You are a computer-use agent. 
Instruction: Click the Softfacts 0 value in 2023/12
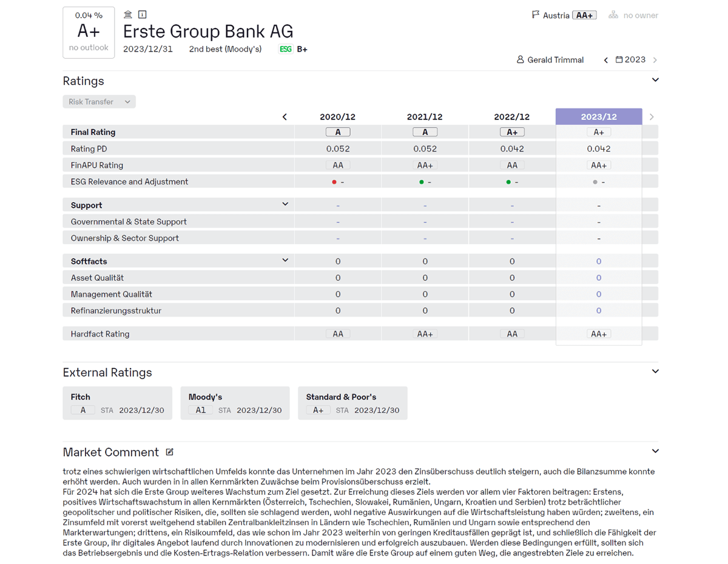tap(599, 261)
